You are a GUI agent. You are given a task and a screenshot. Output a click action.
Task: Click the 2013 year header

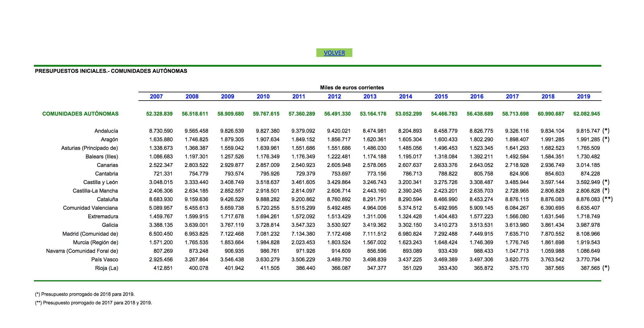tap(370, 96)
